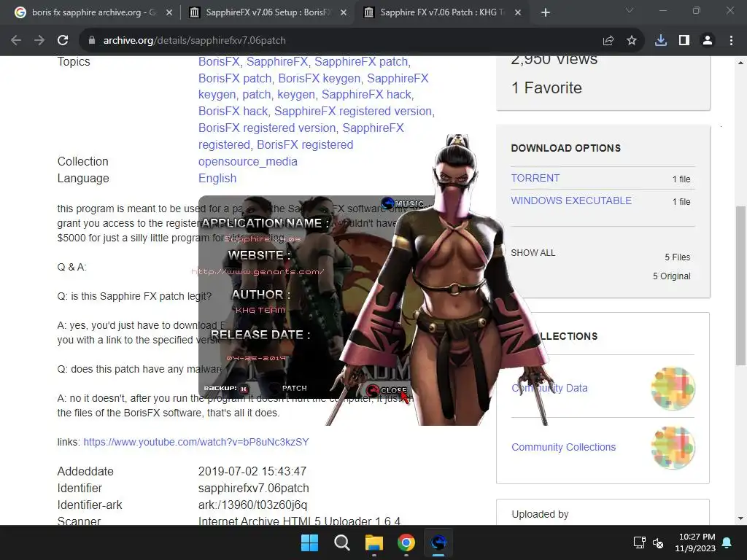The width and height of the screenshot is (747, 560).
Task: Open the notifications bell icon
Action: pos(727,542)
